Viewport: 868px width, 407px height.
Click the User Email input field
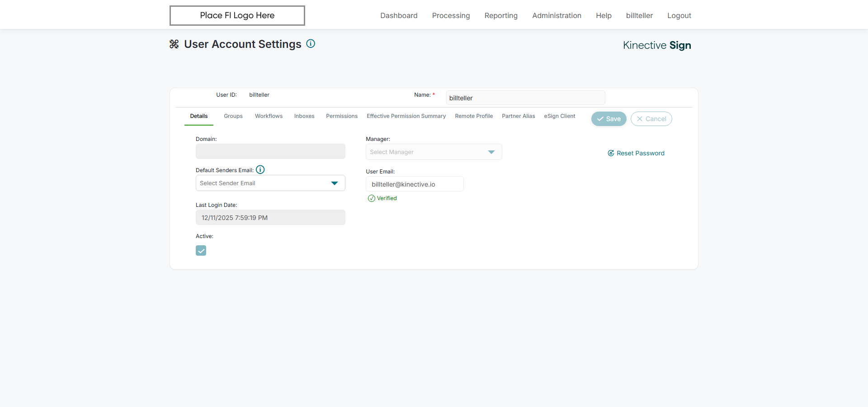[x=415, y=184]
